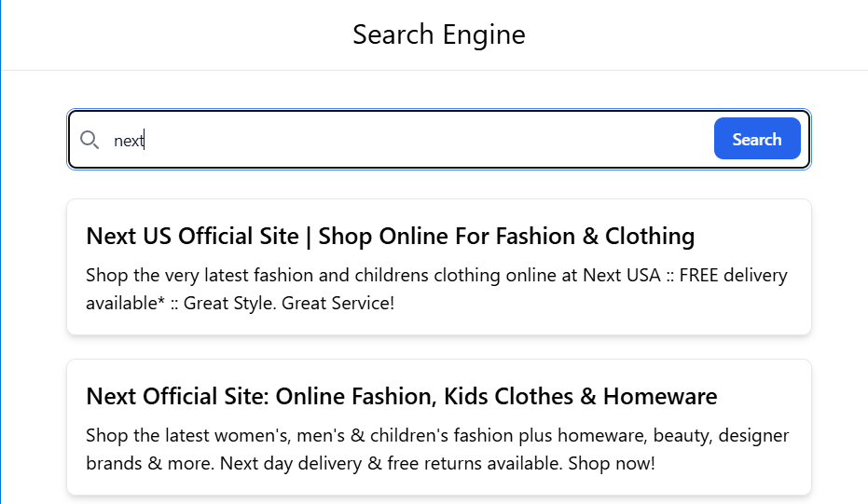Click the "Search Engine" page heading
868x504 pixels.
click(438, 35)
